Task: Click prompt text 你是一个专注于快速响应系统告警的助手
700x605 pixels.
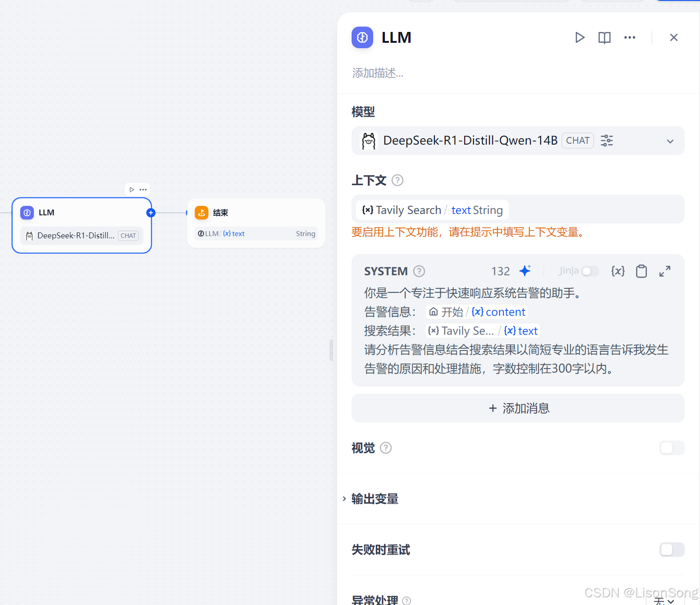Action: [x=472, y=293]
